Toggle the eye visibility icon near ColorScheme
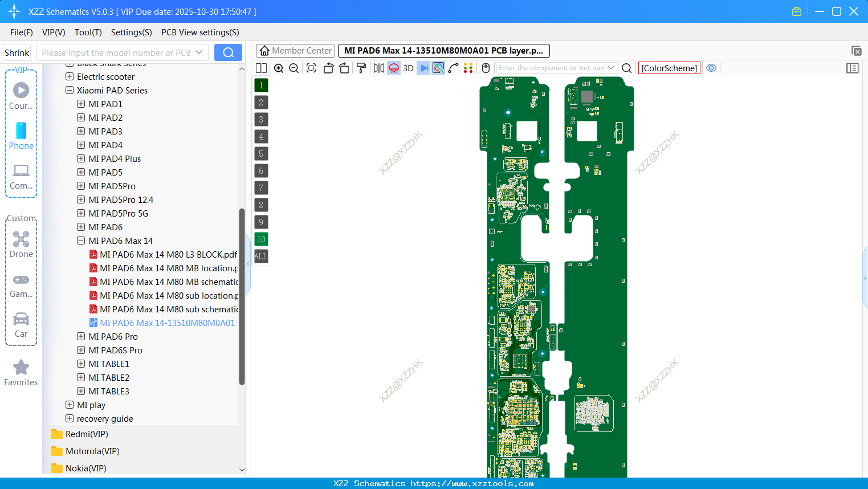 (711, 68)
